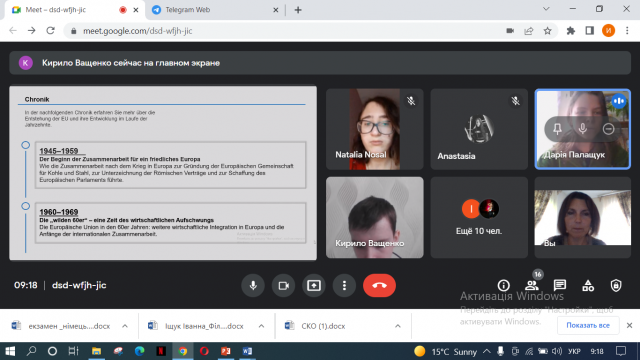
Task: Go forward in browser history
Action: pyautogui.click(x=31, y=31)
